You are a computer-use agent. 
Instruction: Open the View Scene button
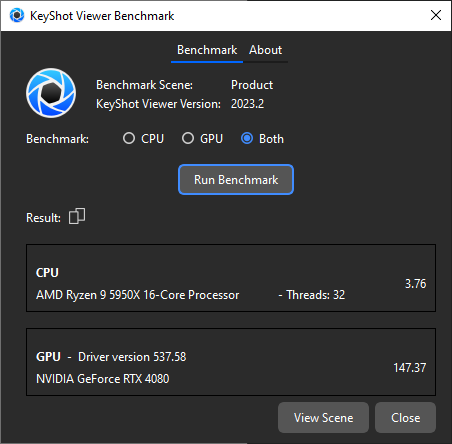[x=323, y=418]
